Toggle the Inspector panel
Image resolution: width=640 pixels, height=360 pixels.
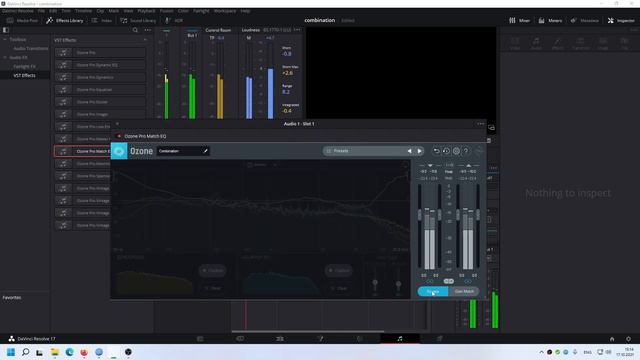pos(621,20)
